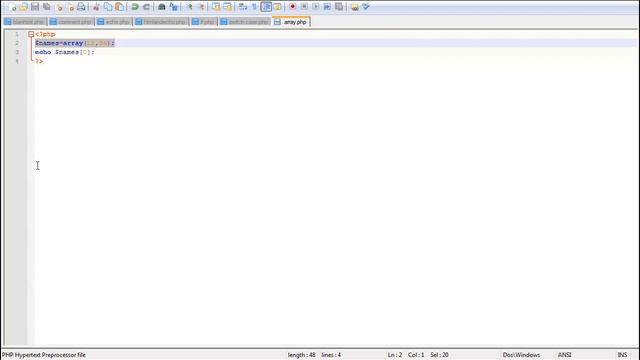Screen dimensions: 640x360
Task: Click the Close document toolbar icon
Action: (x=59, y=7)
